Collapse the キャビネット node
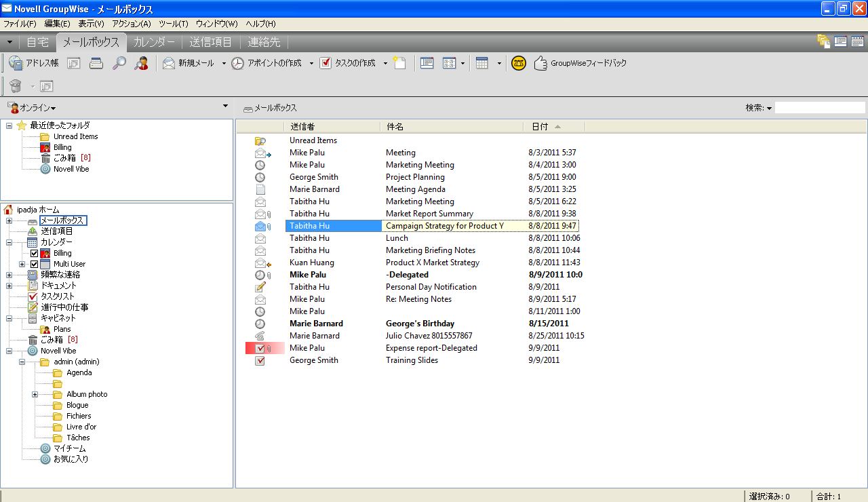Viewport: 868px width, 502px height. (9, 318)
